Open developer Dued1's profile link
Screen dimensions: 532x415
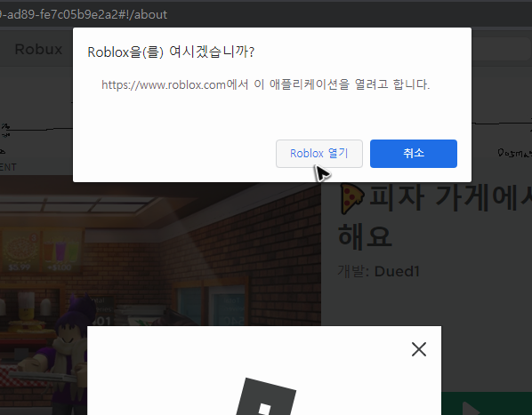click(x=397, y=271)
